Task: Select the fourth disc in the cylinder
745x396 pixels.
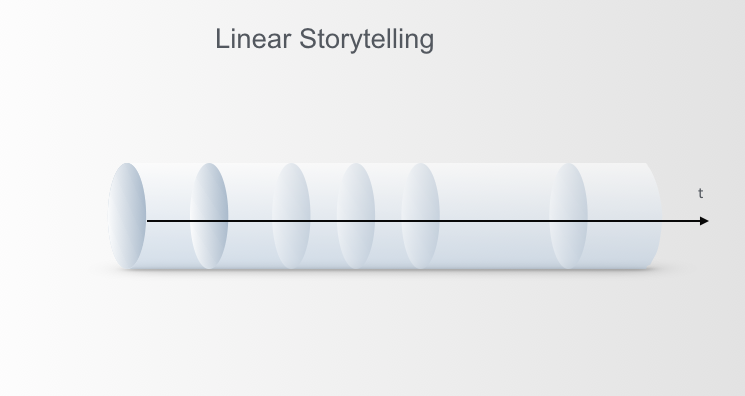Action: pos(356,216)
